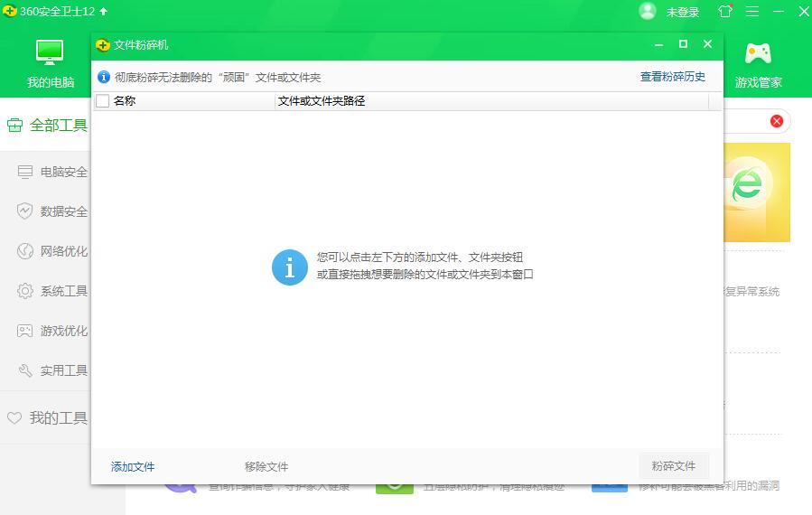Viewport: 812px width, 515px height.
Task: Clear the search with red X icon
Action: click(776, 121)
